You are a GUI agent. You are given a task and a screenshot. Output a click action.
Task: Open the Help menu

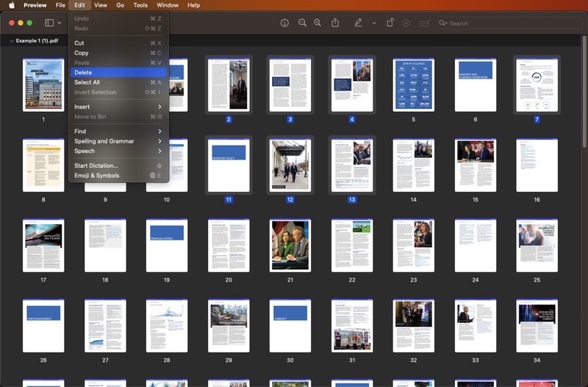pos(193,5)
